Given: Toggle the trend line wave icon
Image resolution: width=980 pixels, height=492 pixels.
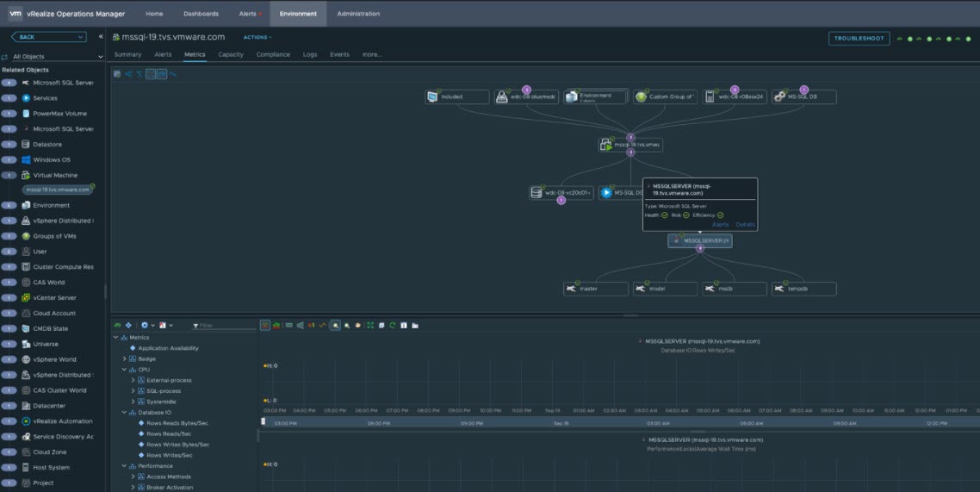Looking at the screenshot, I should coord(322,326).
